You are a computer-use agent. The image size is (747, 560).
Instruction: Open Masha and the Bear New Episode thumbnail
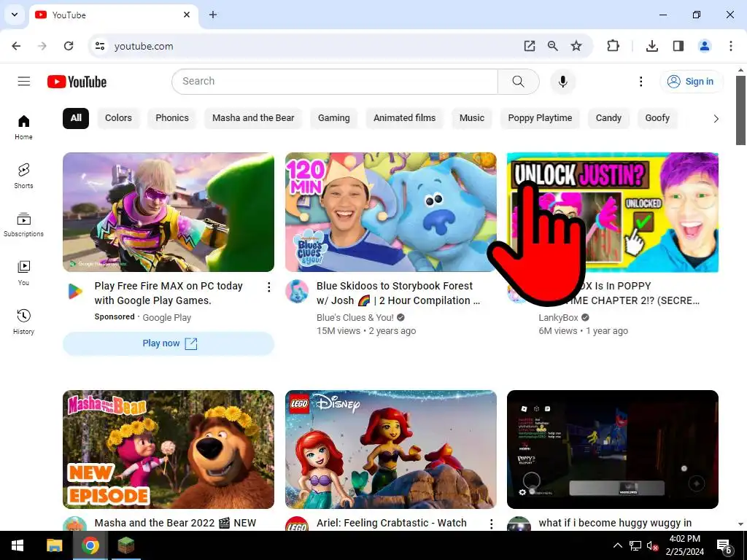click(169, 449)
